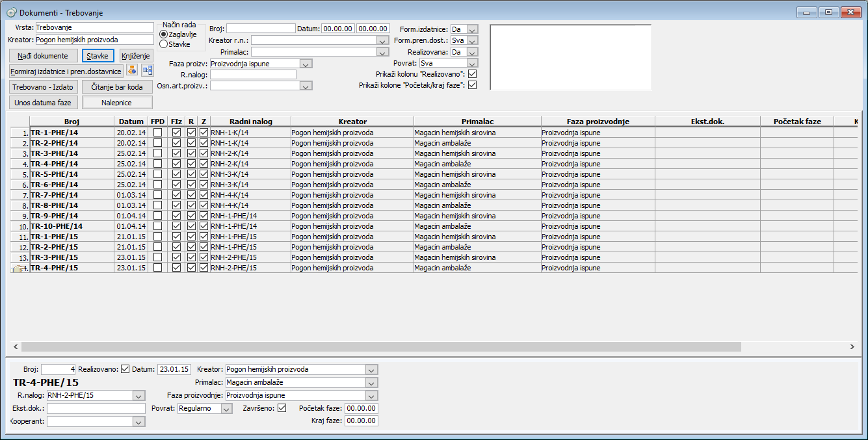Toggle Prikaži kolonu "Realizovano" checkbox
Image resolution: width=868 pixels, height=440 pixels.
pyautogui.click(x=473, y=74)
